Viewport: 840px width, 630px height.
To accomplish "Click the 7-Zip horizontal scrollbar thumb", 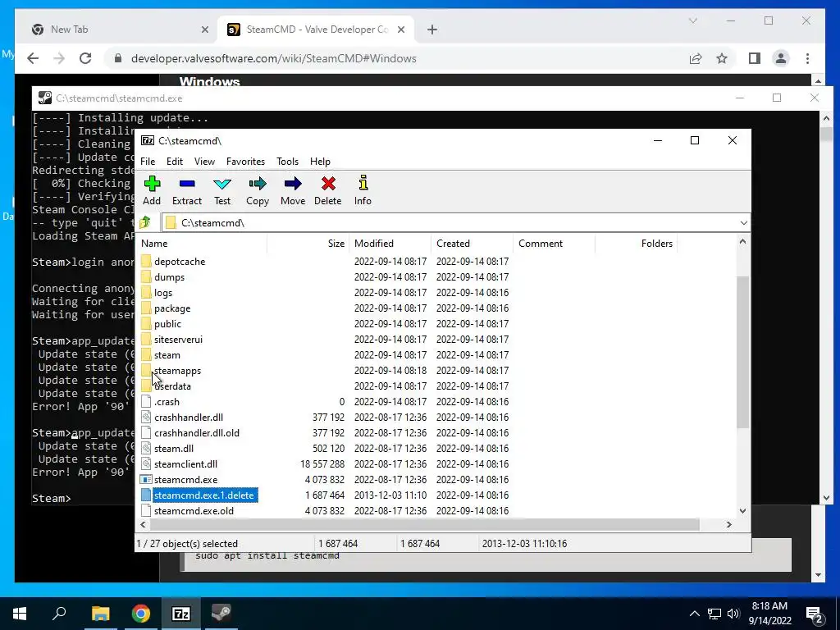I will (424, 524).
